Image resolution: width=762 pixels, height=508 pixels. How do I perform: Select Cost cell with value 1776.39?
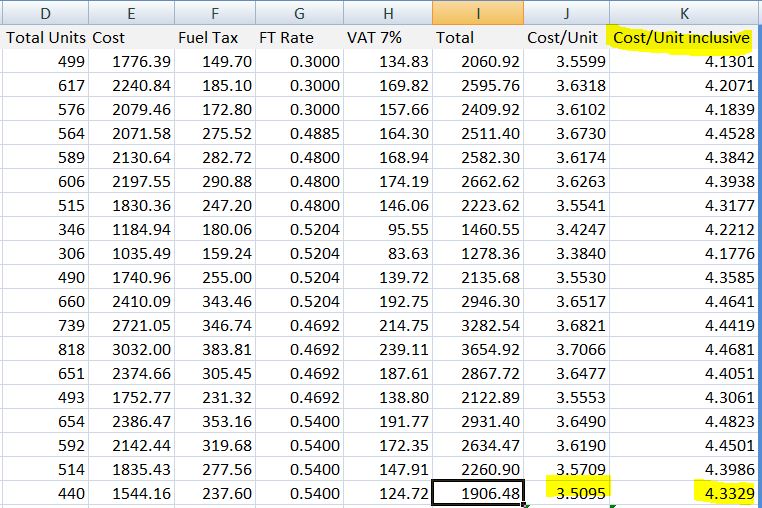[131, 62]
